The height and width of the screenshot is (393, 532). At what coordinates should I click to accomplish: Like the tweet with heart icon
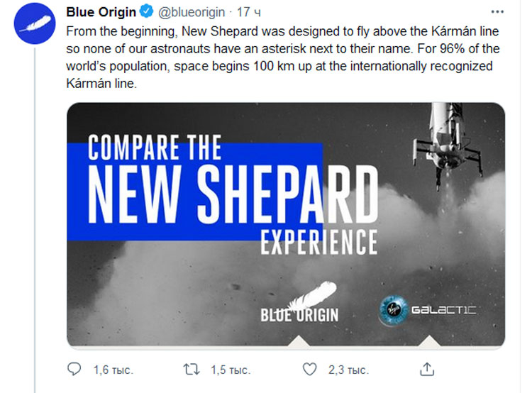[x=309, y=370]
